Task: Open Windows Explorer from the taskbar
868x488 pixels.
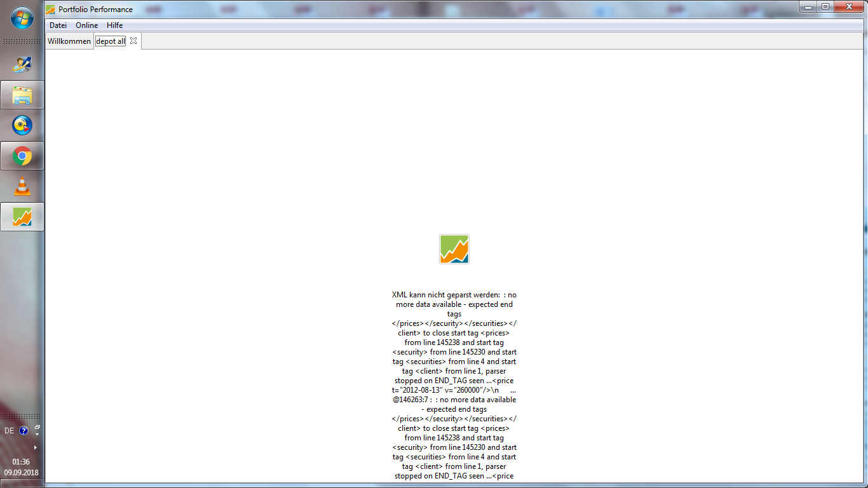Action: [22, 95]
